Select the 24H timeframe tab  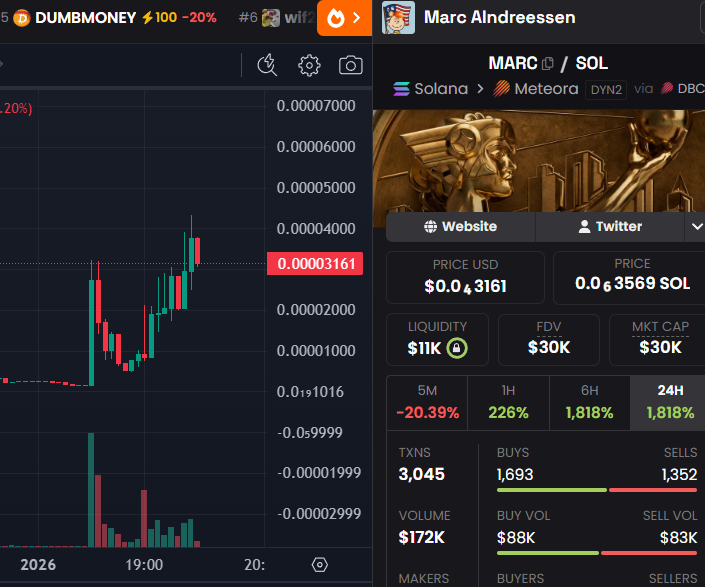(668, 403)
